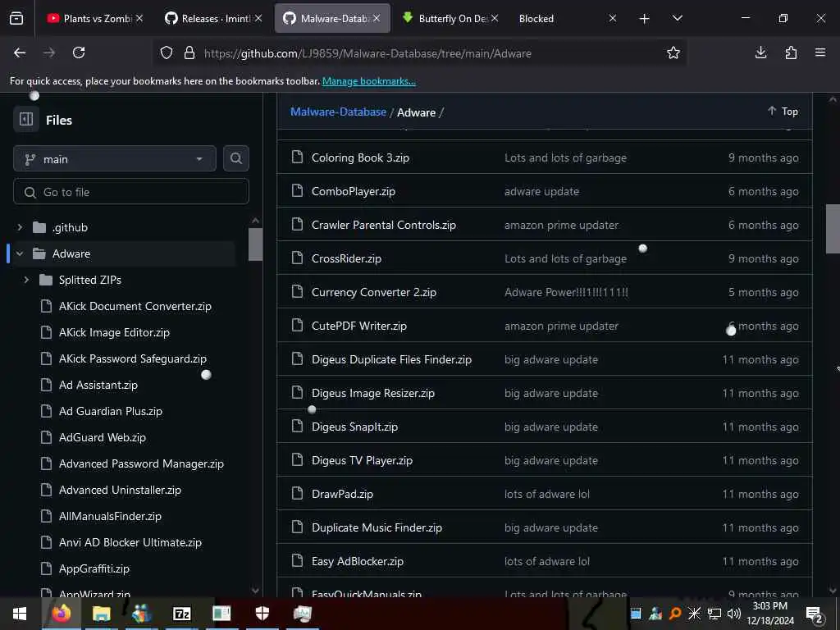This screenshot has width=840, height=630.
Task: Open Firefox from the taskbar
Action: 61,614
